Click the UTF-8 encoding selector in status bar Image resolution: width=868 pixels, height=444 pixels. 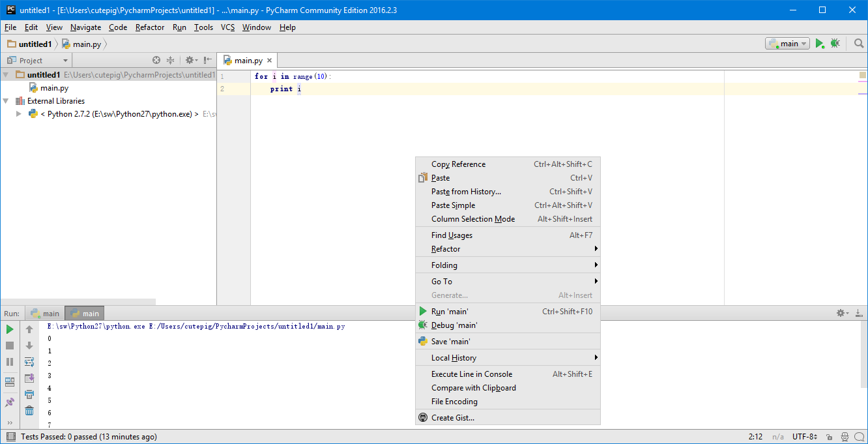point(805,437)
